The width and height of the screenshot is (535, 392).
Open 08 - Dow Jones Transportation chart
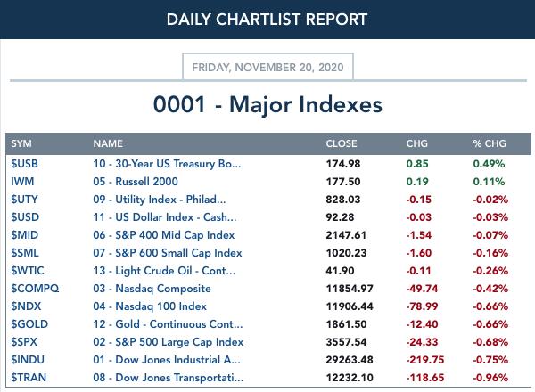[168, 378]
